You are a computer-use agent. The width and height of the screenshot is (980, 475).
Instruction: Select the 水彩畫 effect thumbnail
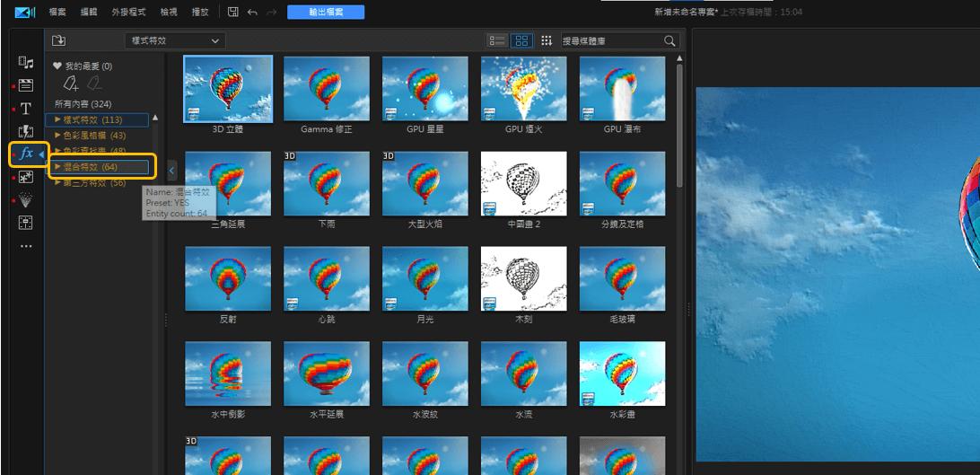623,374
